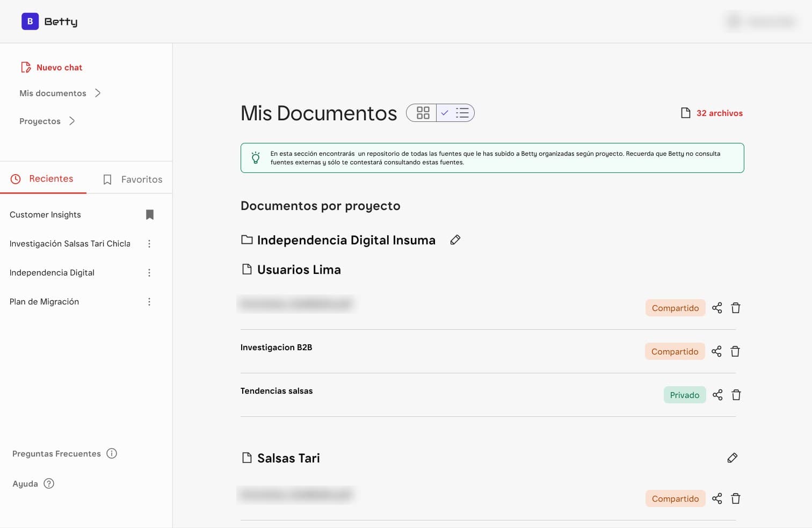The image size is (812, 528).
Task: Expand the Mis documentos chevron
Action: point(98,93)
